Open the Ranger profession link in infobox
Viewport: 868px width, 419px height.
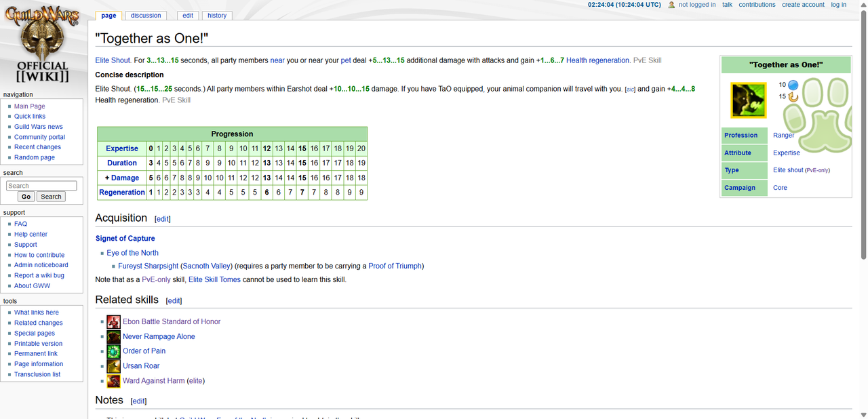[783, 136]
